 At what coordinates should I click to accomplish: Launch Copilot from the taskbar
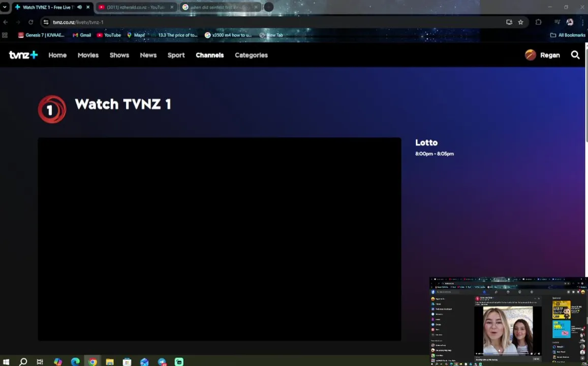[x=58, y=362]
